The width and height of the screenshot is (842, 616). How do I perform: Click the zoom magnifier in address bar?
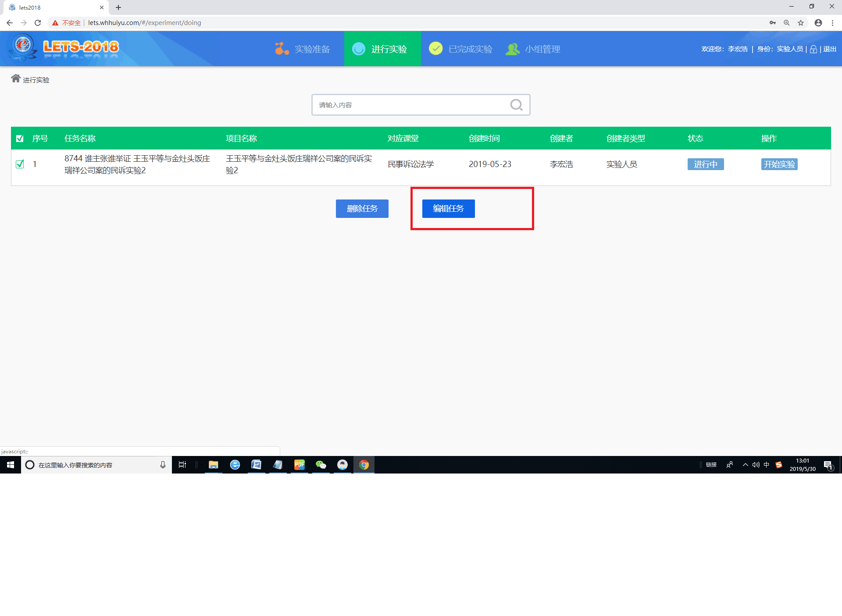pos(787,23)
